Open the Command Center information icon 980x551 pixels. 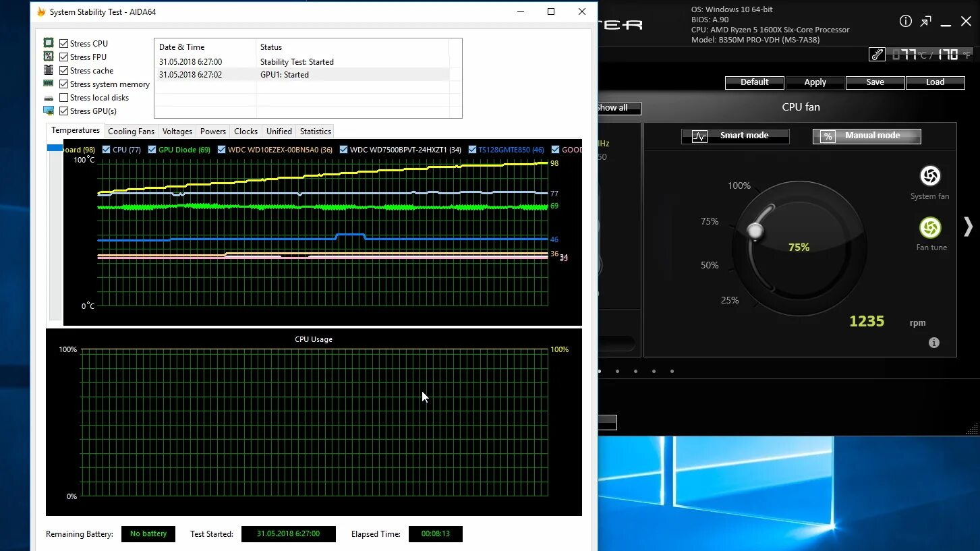coord(906,22)
